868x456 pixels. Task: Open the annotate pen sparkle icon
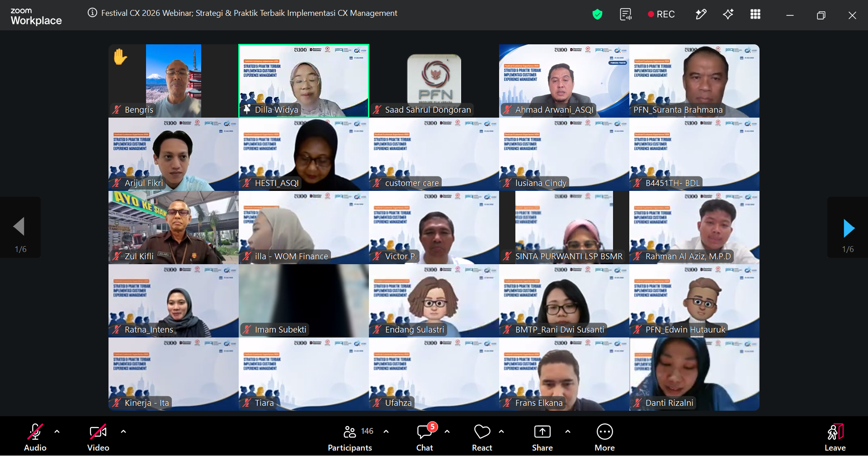point(701,14)
